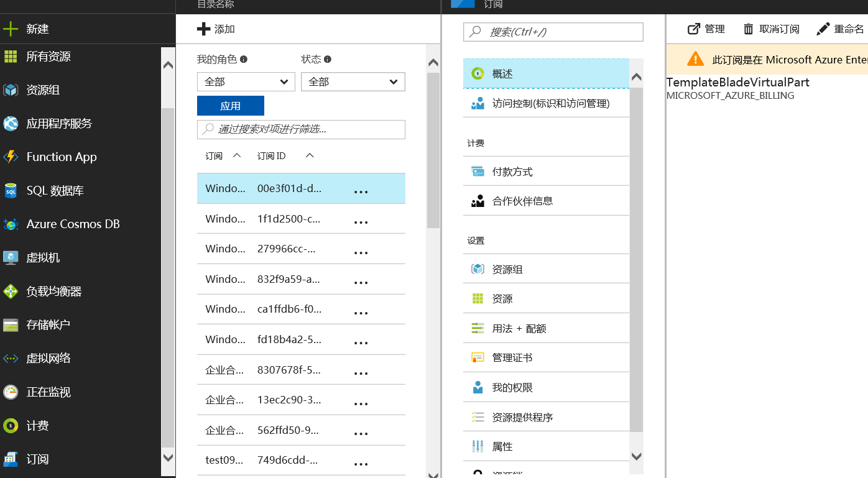
Task: Open ellipsis menu for subscription 1f1d2500
Action: (x=361, y=222)
